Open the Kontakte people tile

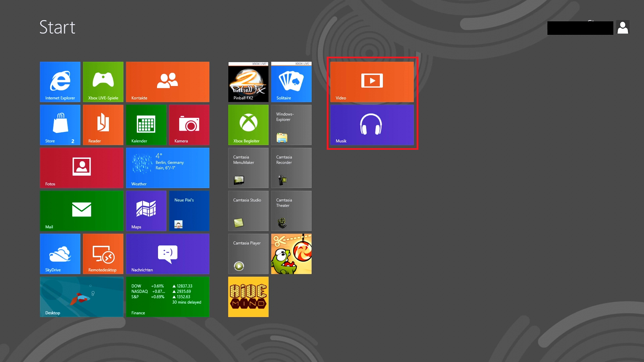[x=168, y=82]
